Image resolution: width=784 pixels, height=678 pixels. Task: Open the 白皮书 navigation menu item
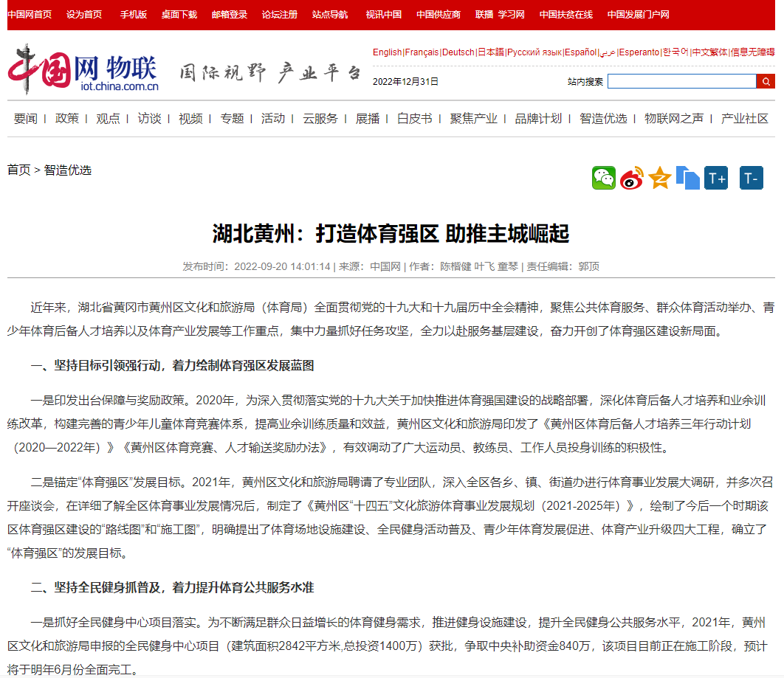(x=414, y=119)
